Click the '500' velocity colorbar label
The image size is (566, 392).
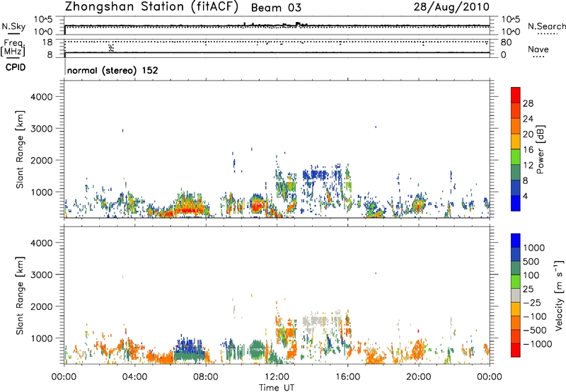531,262
